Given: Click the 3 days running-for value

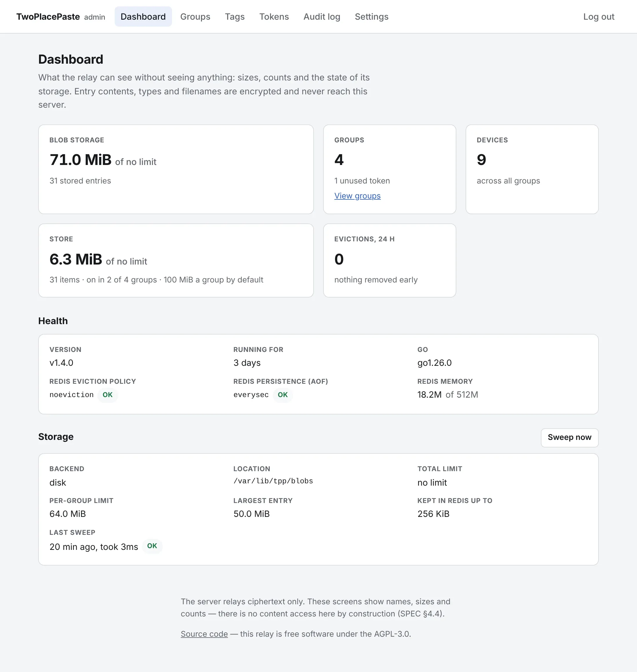Looking at the screenshot, I should coord(247,363).
